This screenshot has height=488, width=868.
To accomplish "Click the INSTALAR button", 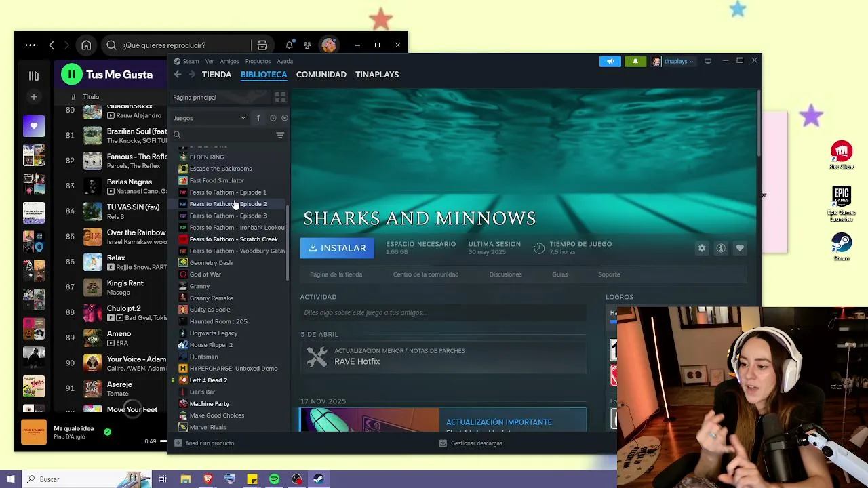I will tap(337, 248).
